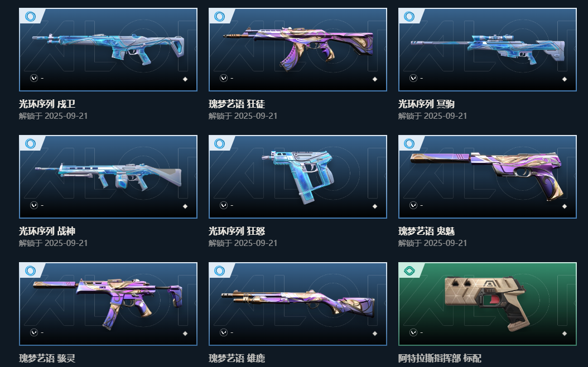
Task: Click the Valorant points icon on 阿特拉斯指挥部 标配 card
Action: 413,332
